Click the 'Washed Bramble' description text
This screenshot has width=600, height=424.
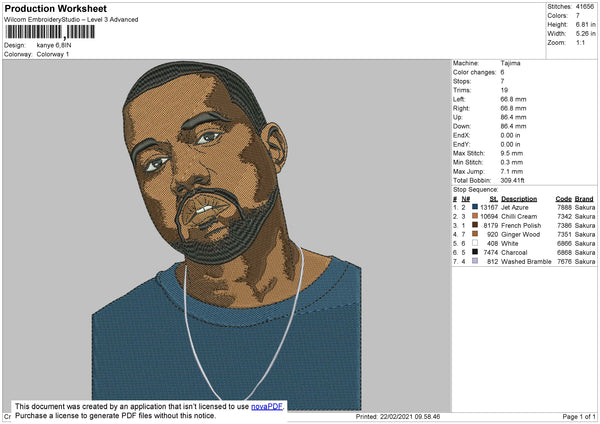pyautogui.click(x=526, y=262)
